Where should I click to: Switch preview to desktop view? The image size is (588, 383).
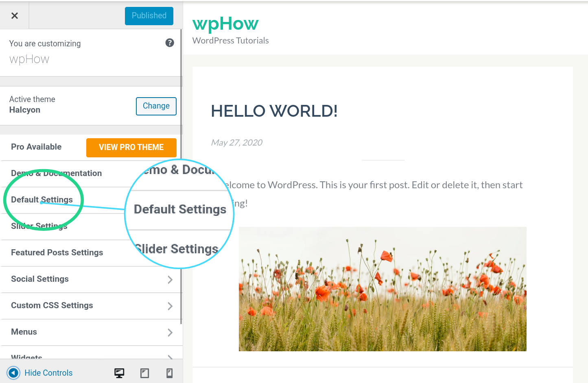click(x=119, y=372)
